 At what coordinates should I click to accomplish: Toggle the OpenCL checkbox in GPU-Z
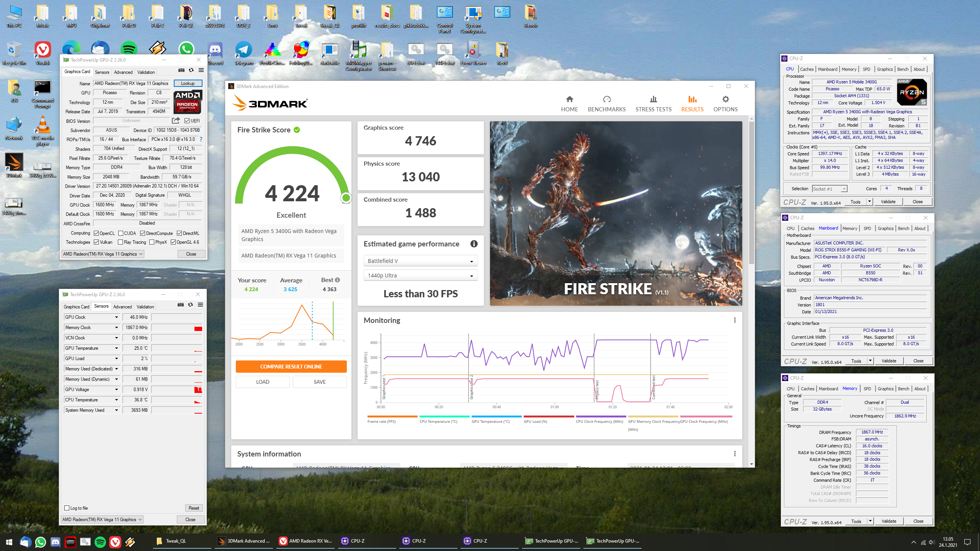[x=96, y=233]
